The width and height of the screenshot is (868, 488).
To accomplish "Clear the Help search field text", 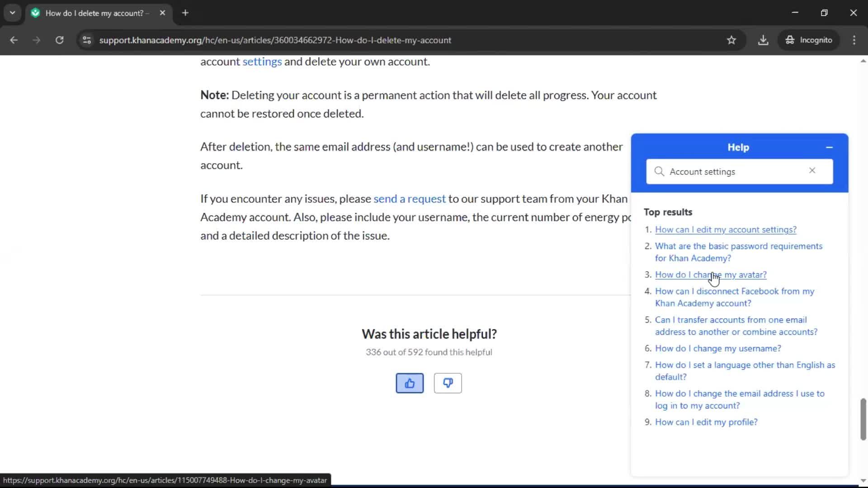I will (812, 171).
